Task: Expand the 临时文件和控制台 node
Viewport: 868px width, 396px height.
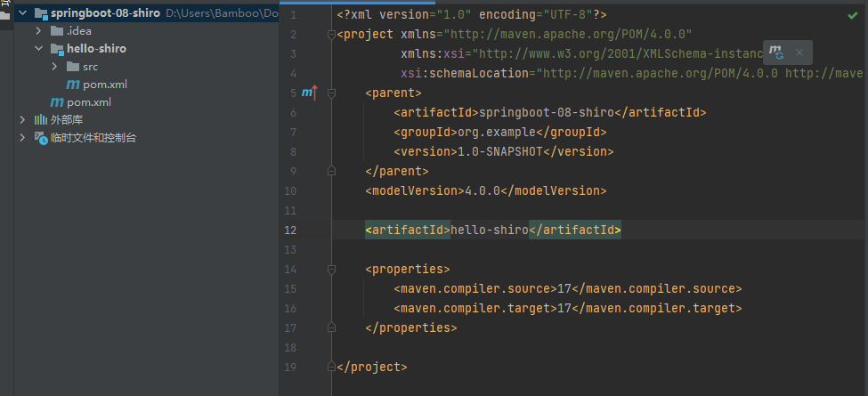Action: [x=22, y=138]
